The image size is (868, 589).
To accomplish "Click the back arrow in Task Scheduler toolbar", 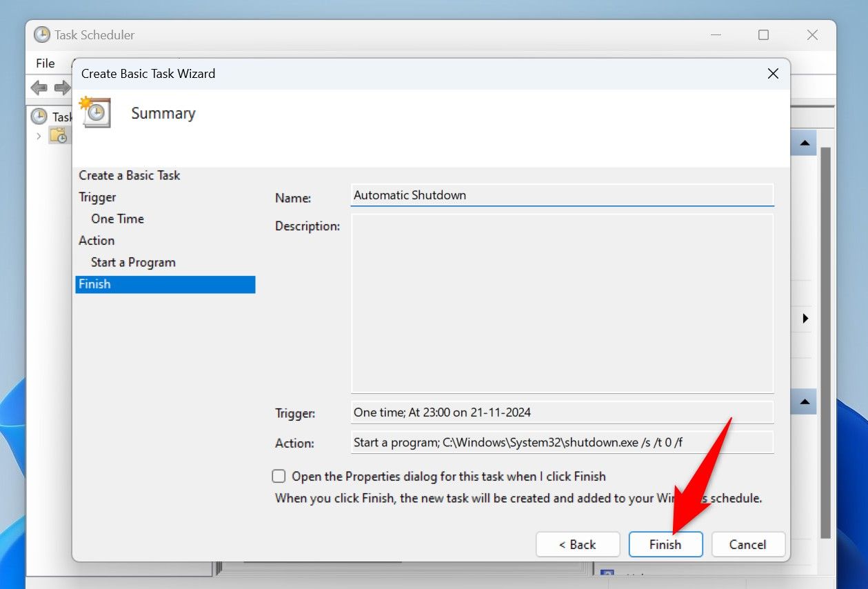I will (x=39, y=88).
